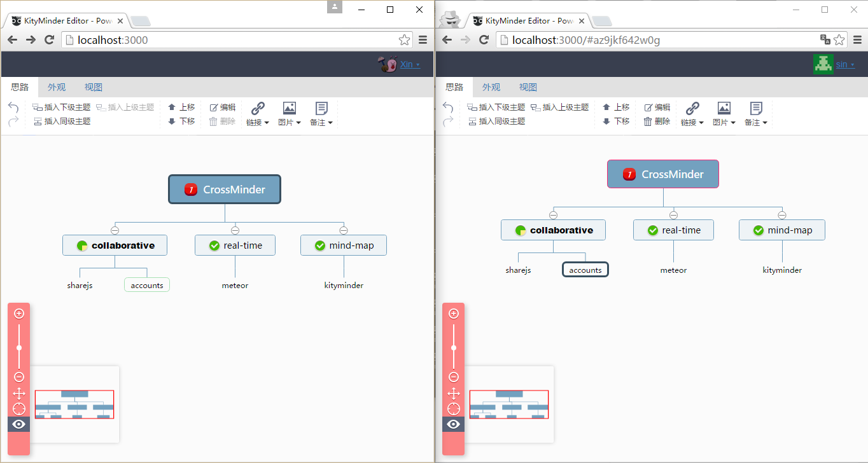Click 插入上级主题 in right window

pos(560,107)
